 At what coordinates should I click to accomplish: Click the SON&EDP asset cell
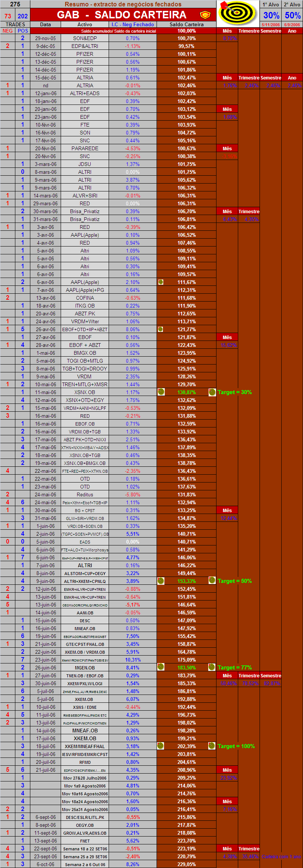click(x=85, y=38)
